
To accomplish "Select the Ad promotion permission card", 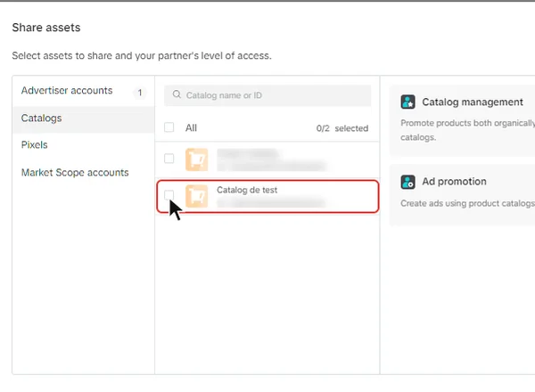I will pyautogui.click(x=462, y=195).
